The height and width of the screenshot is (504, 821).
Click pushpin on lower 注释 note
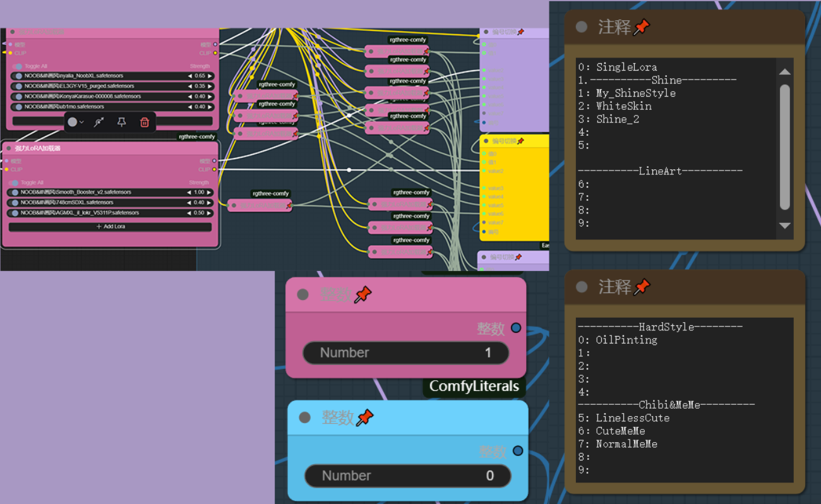[x=642, y=287]
